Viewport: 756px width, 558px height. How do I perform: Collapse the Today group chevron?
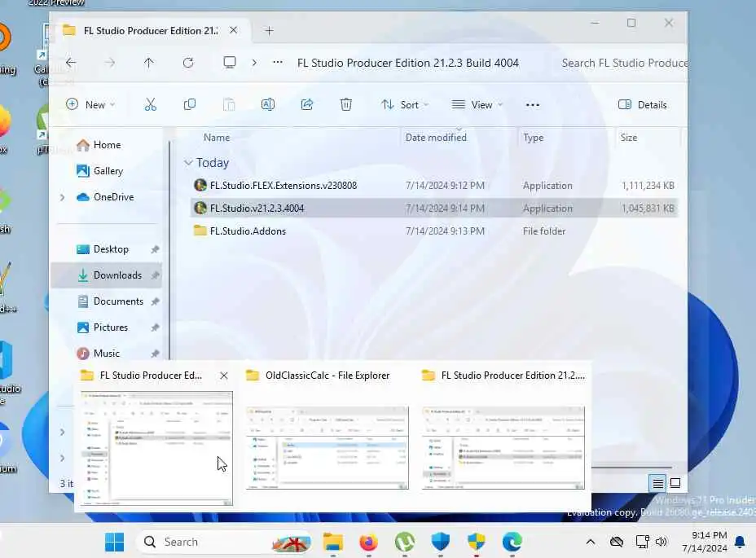click(x=188, y=163)
